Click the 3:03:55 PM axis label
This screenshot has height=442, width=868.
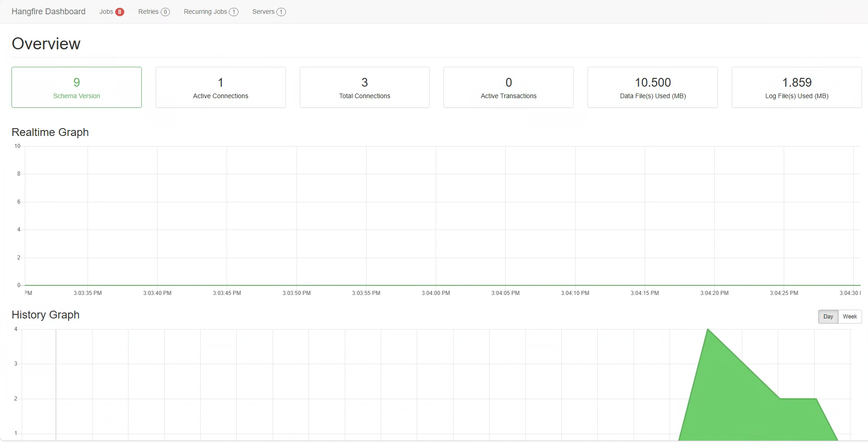point(366,293)
